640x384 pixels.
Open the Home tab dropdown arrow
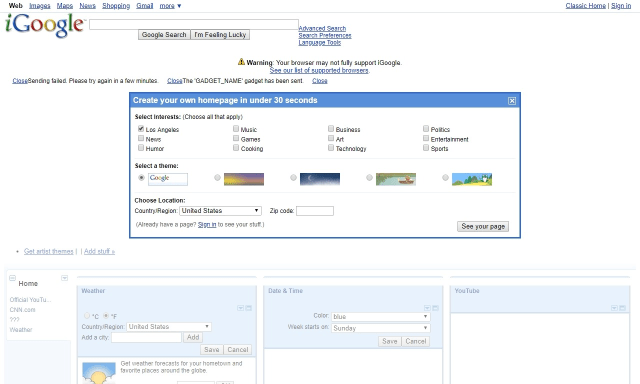[x=64, y=278]
